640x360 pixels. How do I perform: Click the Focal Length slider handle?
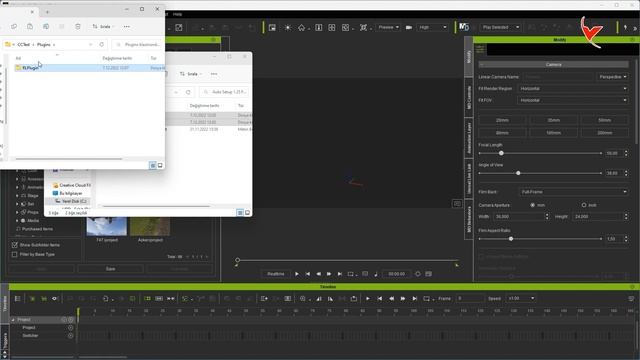click(x=501, y=153)
